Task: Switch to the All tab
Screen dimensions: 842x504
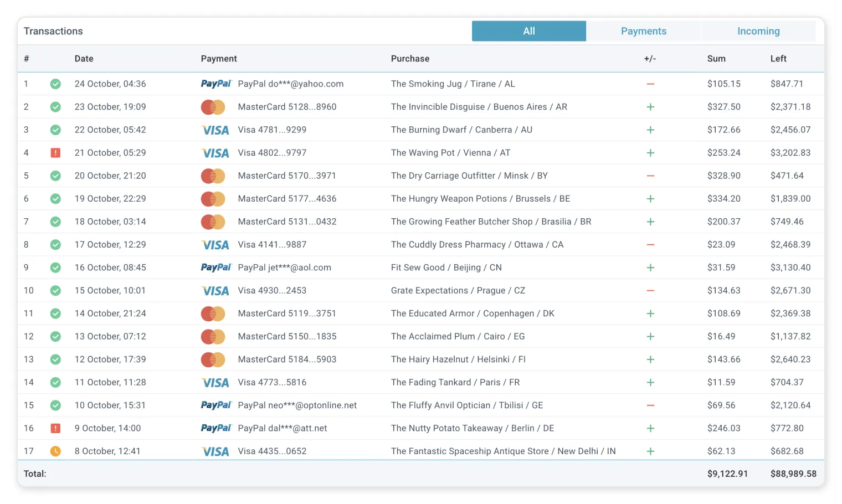Action: point(529,31)
